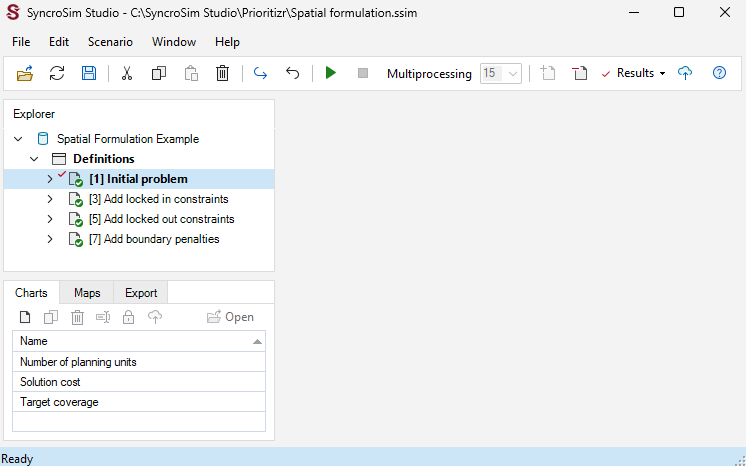Click the copy icon in toolbar
The image size is (746, 466).
(158, 73)
